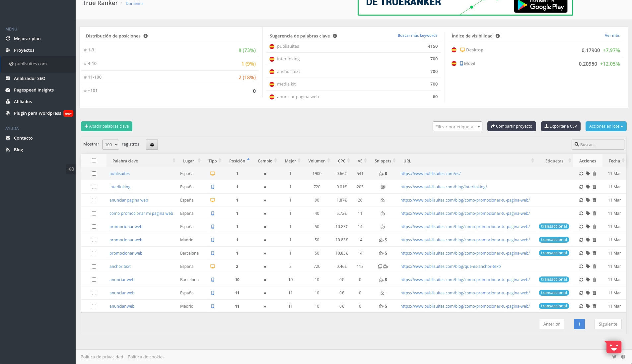The height and width of the screenshot is (364, 632).
Task: Open tag icon on the interlinking row
Action: 588,187
